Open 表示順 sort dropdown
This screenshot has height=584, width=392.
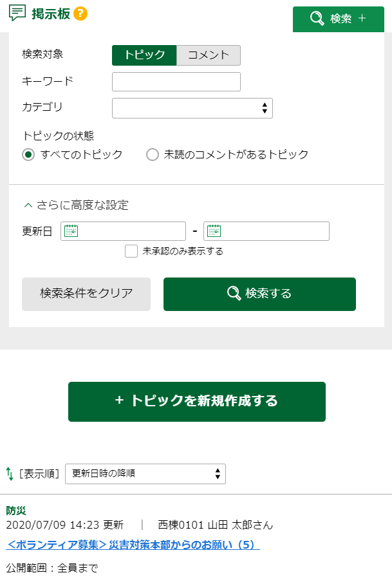pos(145,474)
